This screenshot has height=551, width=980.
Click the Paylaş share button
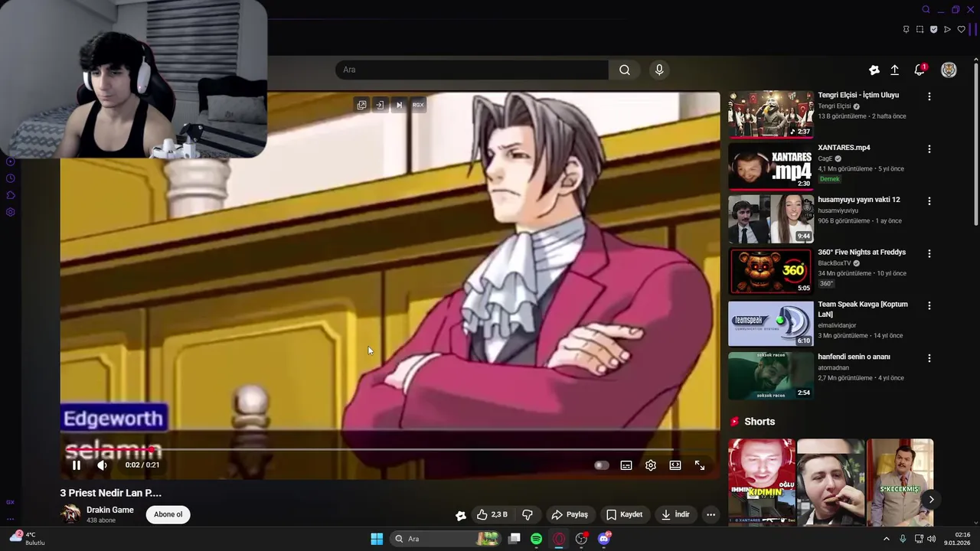pyautogui.click(x=570, y=514)
